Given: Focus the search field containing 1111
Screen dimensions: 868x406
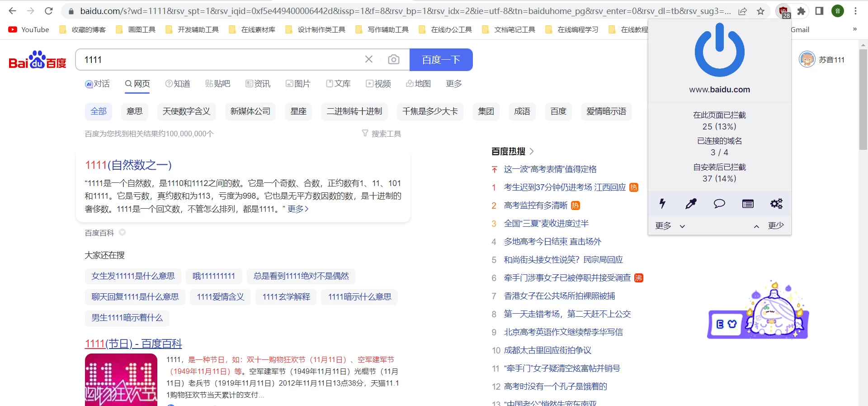Looking at the screenshot, I should click(222, 60).
